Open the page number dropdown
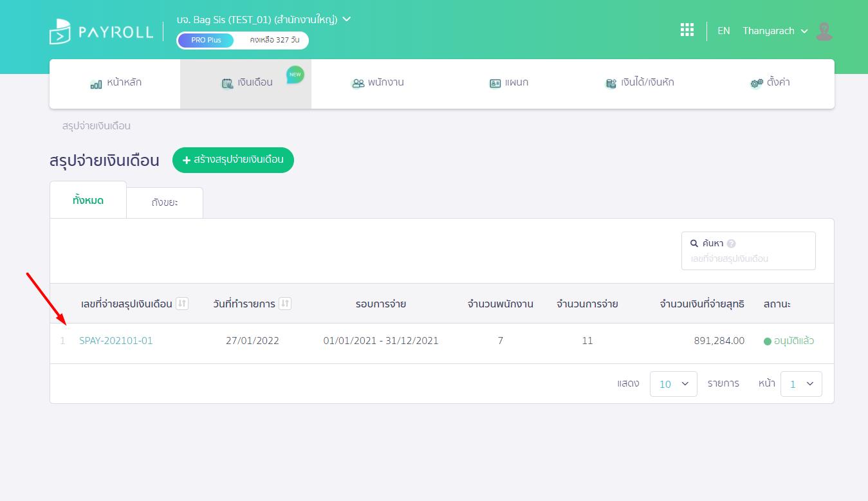868x501 pixels. 801,384
